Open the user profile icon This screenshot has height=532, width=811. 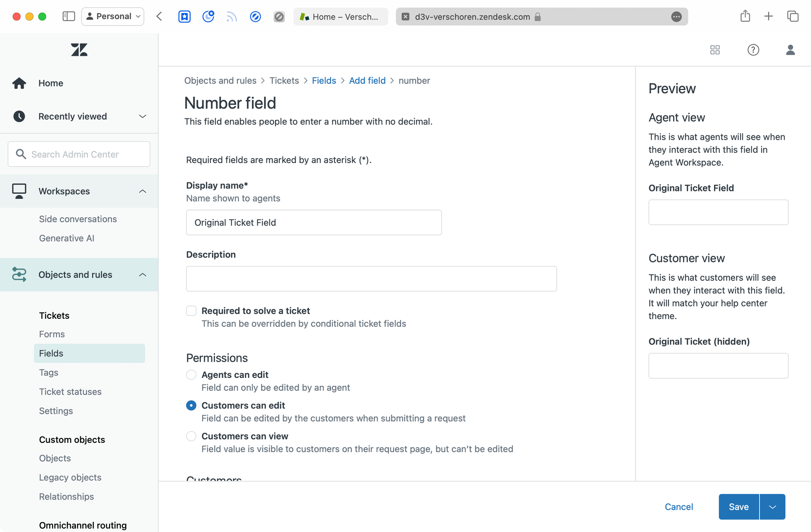pyautogui.click(x=790, y=50)
